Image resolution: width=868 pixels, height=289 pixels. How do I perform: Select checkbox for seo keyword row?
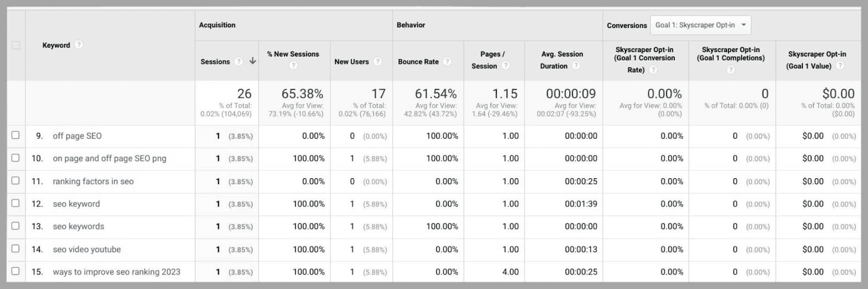16,203
